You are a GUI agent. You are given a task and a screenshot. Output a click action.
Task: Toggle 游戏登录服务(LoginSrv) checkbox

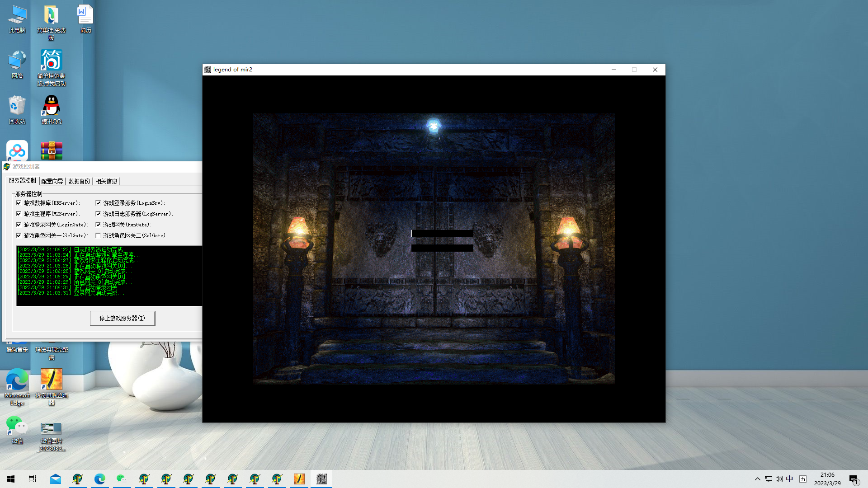point(98,203)
